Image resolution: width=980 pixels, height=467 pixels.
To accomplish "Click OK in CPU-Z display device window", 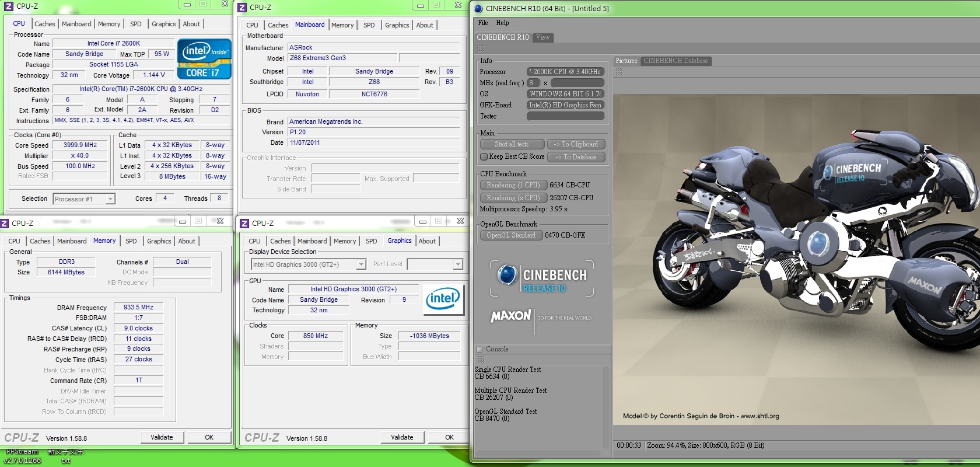I will [450, 437].
